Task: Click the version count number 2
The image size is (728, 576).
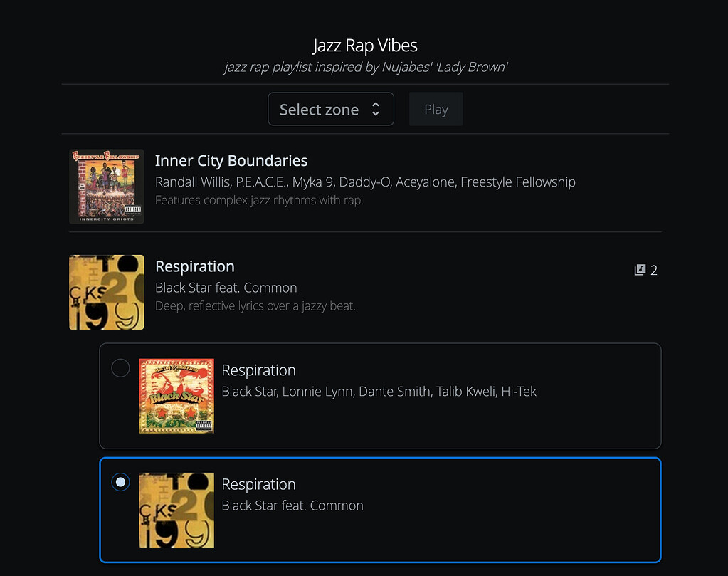Action: coord(654,270)
